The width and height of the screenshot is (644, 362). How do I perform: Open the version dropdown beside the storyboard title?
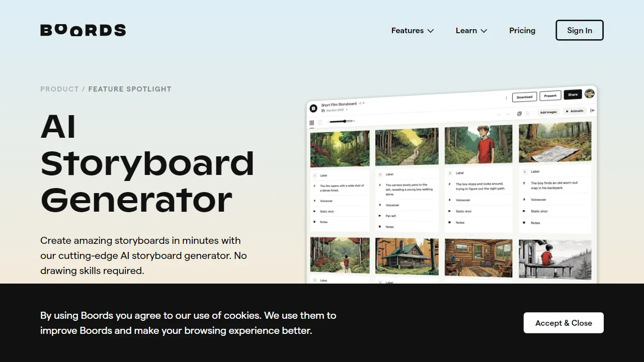[x=361, y=103]
